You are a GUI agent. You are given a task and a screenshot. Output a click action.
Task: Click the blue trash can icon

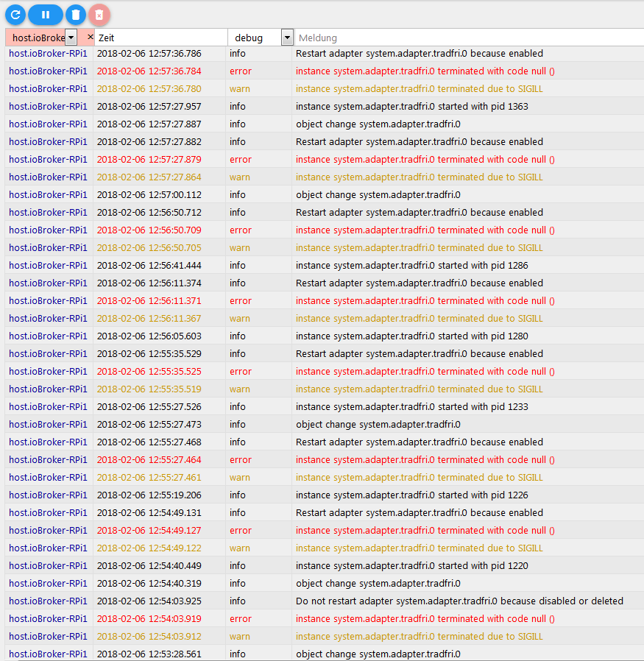75,14
